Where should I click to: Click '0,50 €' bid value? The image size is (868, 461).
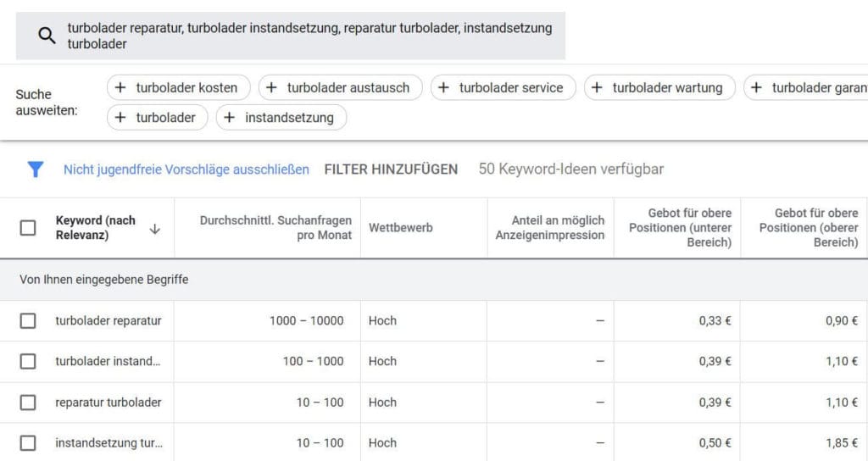[715, 442]
